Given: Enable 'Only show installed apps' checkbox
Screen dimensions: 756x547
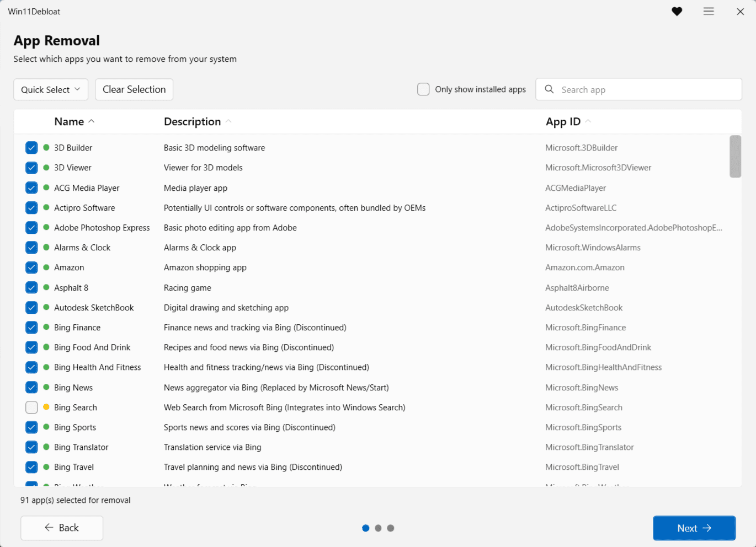Looking at the screenshot, I should pyautogui.click(x=423, y=89).
